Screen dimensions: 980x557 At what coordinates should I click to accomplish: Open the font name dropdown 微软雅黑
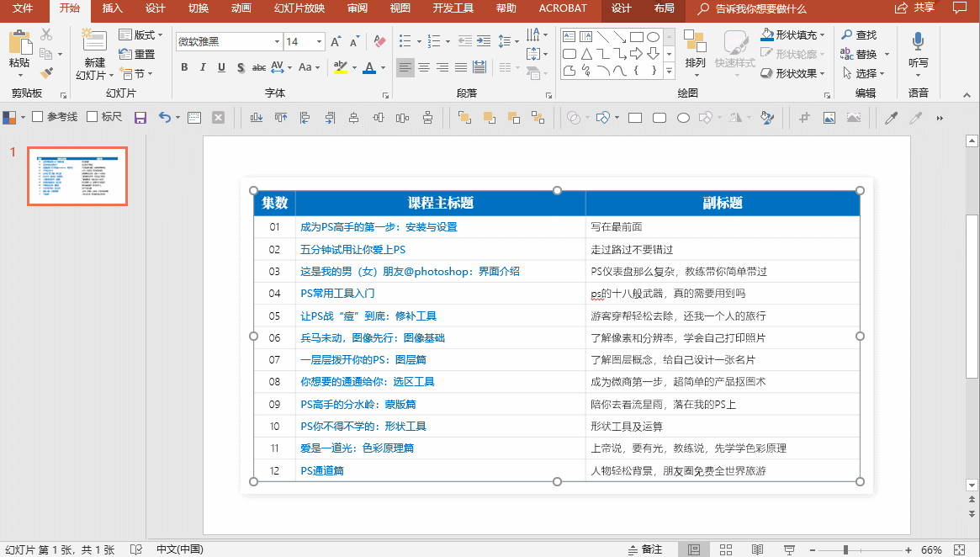(x=277, y=42)
